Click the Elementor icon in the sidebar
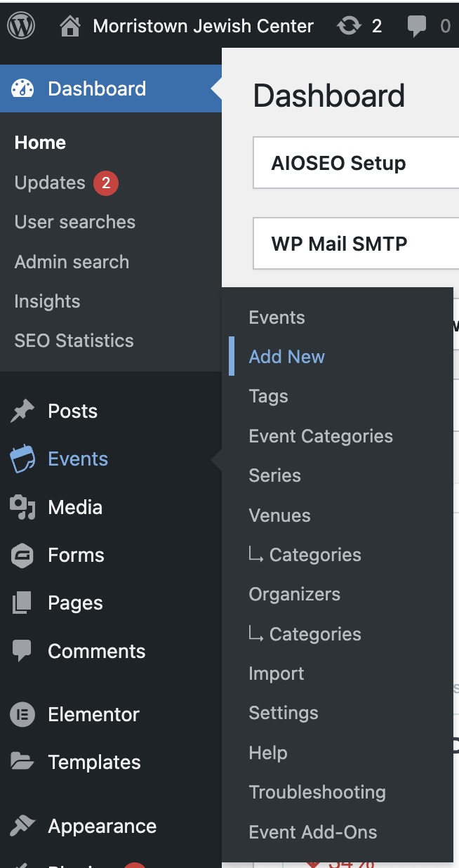Screen dimensions: 459x868 click(x=22, y=715)
